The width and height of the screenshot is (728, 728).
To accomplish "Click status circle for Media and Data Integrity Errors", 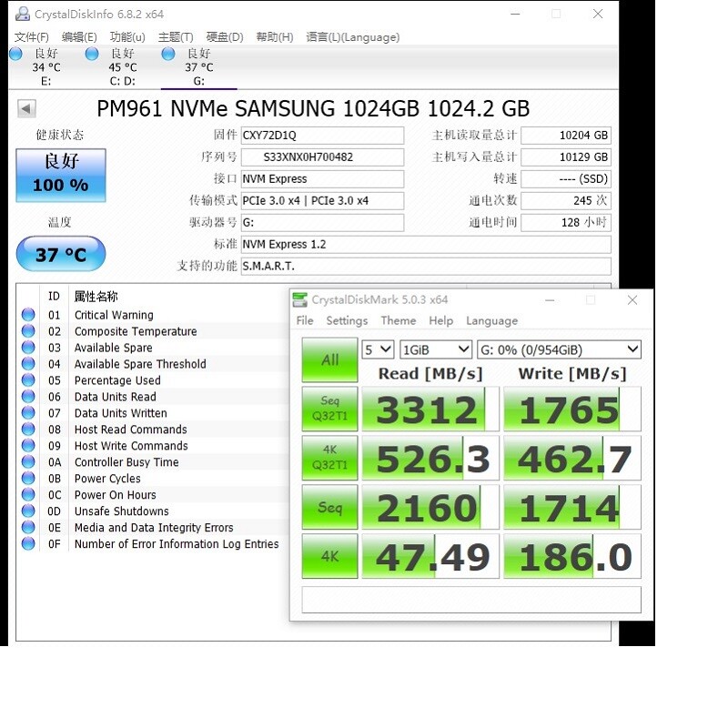I will tap(28, 527).
